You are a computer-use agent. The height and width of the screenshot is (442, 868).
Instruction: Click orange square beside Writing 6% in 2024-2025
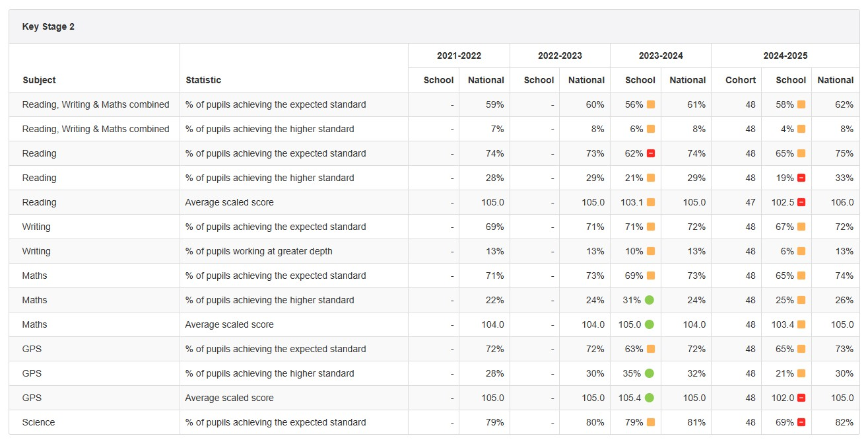(x=801, y=251)
